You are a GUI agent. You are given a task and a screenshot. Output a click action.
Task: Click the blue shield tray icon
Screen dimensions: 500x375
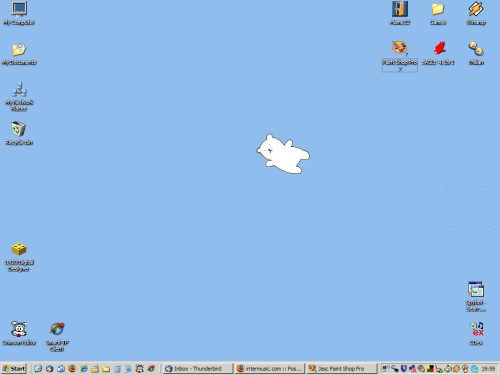[x=404, y=368]
